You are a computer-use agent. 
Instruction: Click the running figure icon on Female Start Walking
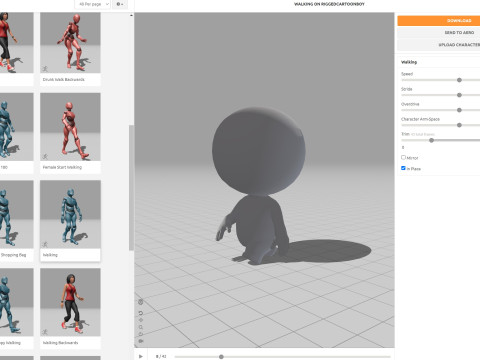pyautogui.click(x=45, y=157)
